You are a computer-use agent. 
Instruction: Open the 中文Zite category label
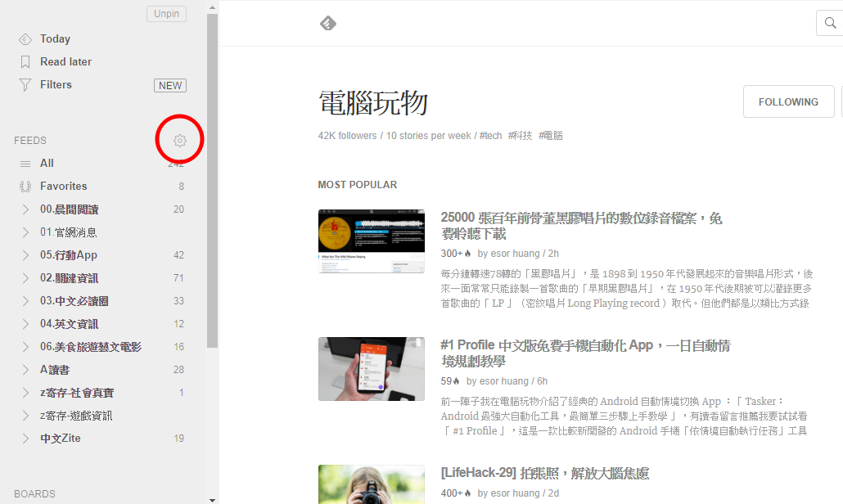61,439
